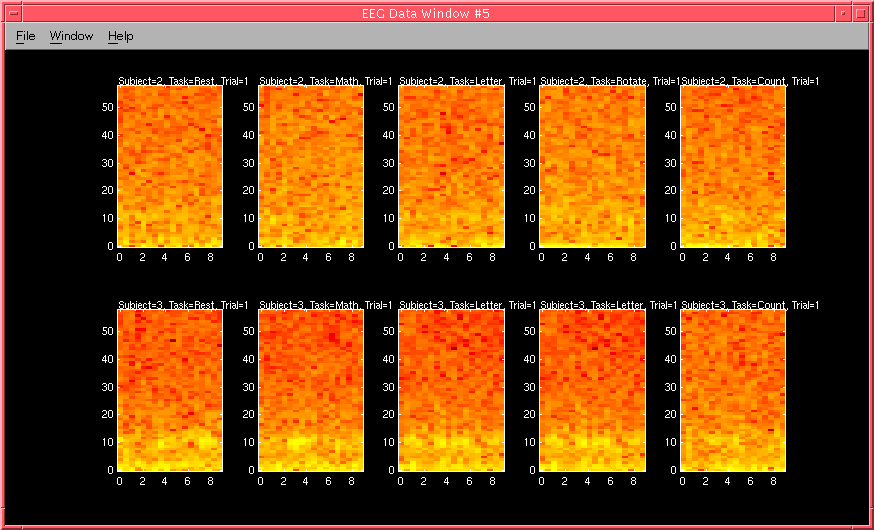Click the 'Subject=3, Task=Count, Trial=1' plot title
The width and height of the screenshot is (874, 530).
point(750,305)
